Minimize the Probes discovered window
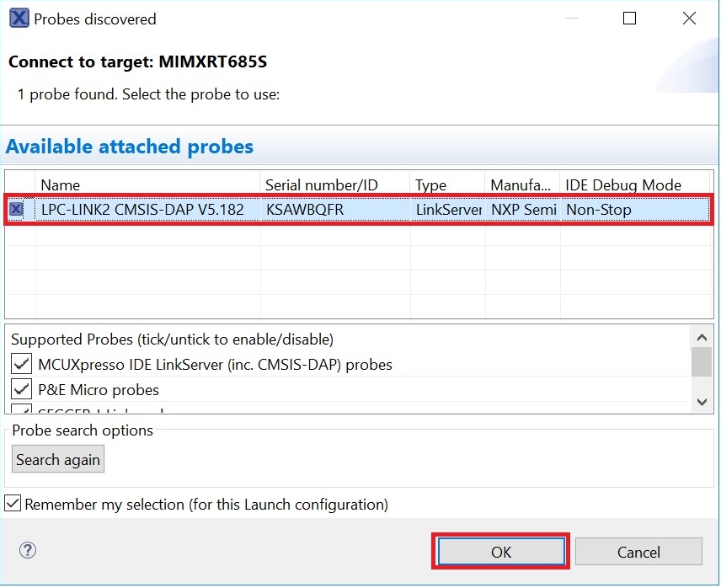The image size is (721, 588). click(569, 19)
